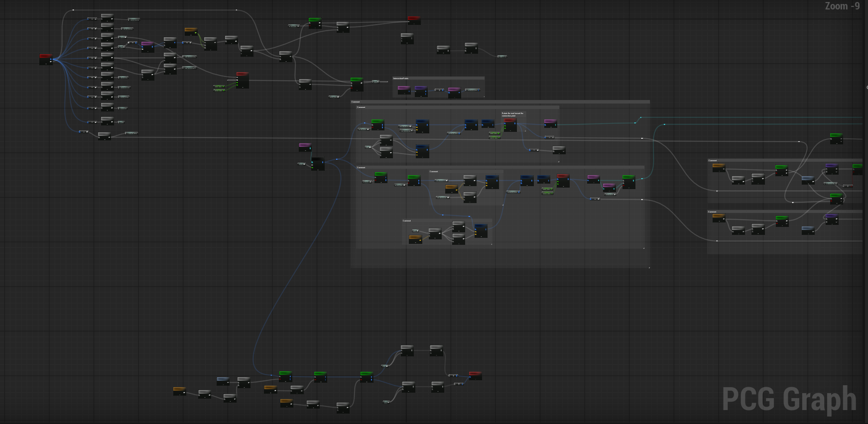Select the green node starting the upper inner comment

pos(377,124)
